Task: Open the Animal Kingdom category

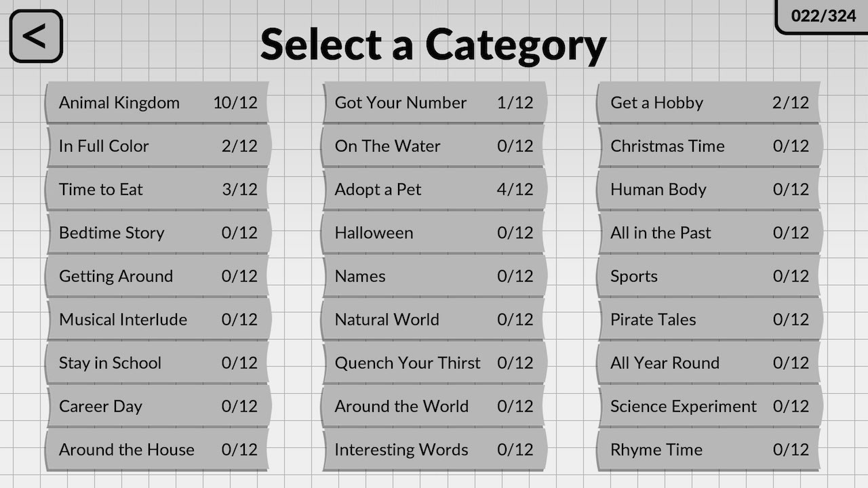Action: click(x=157, y=103)
